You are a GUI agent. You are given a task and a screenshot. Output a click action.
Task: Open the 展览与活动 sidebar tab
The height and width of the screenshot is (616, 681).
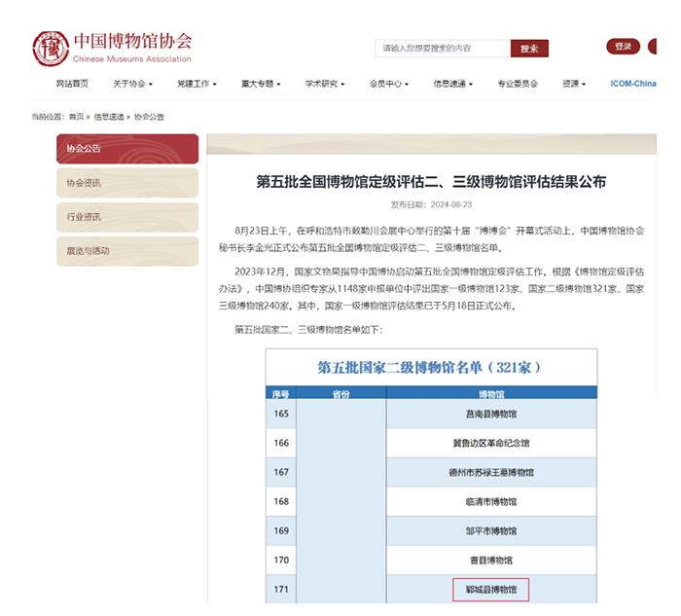127,251
